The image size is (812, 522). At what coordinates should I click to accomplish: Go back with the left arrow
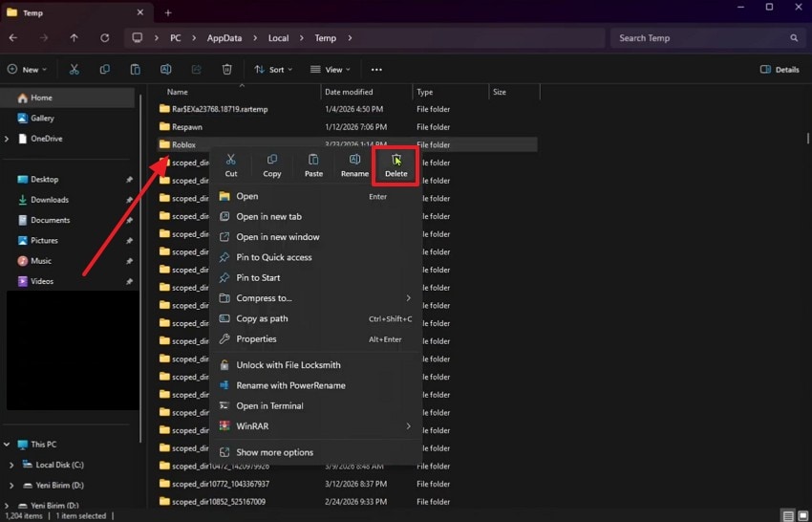(13, 38)
